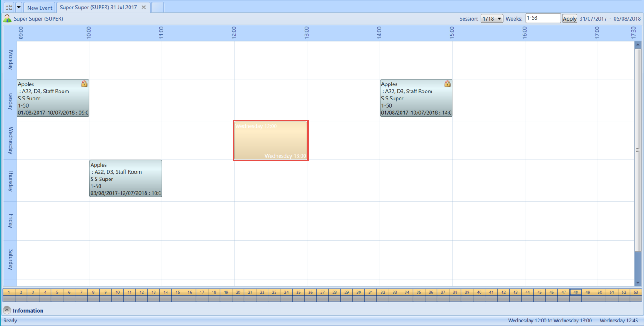Select the Super Super (SUPER) 31 Jul 2017 tab

click(98, 8)
